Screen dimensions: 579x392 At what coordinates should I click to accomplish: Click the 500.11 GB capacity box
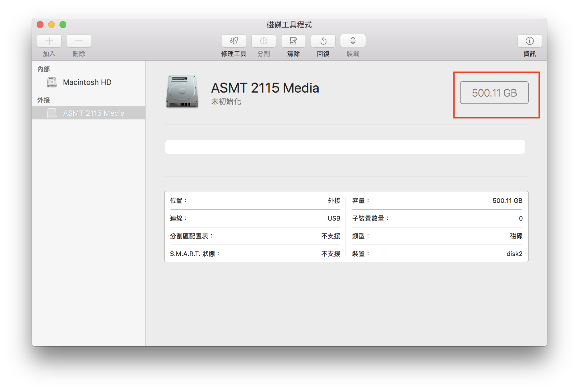click(494, 93)
